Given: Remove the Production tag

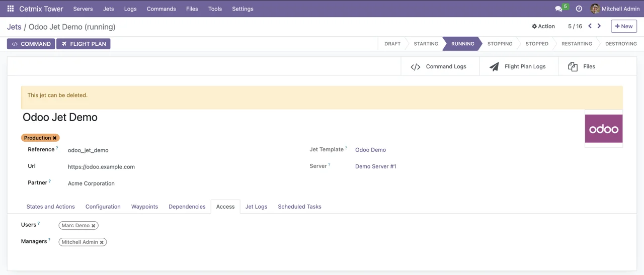Looking at the screenshot, I should 55,138.
